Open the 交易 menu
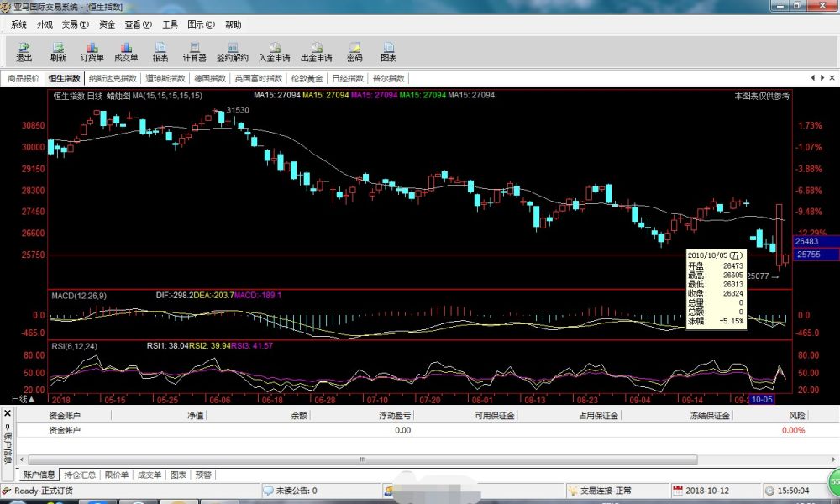The image size is (840, 504). (76, 24)
